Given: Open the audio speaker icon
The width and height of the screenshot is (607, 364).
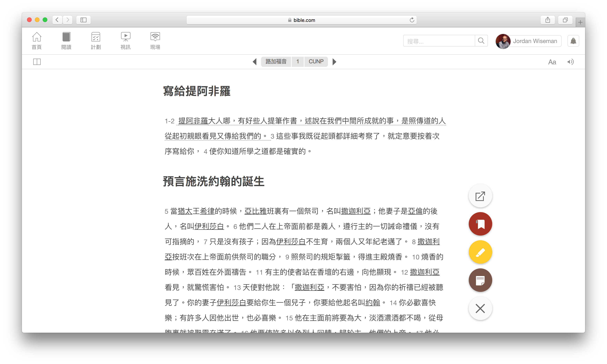Looking at the screenshot, I should click(x=570, y=62).
